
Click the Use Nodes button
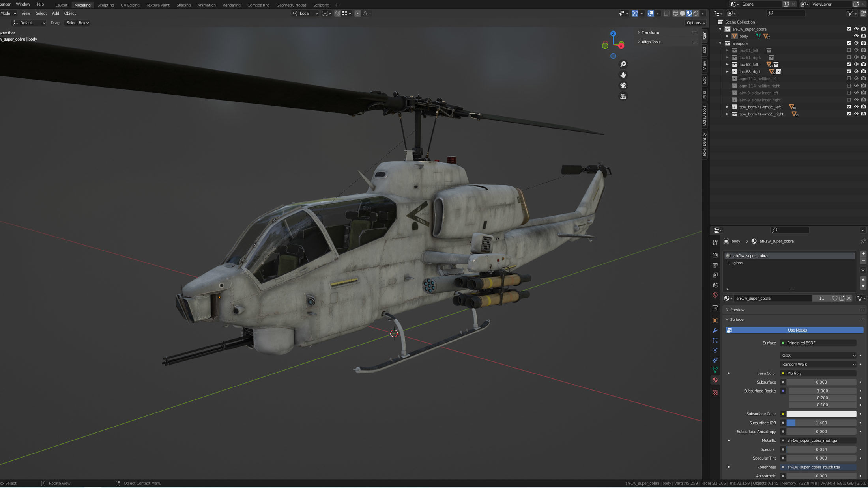pyautogui.click(x=797, y=330)
